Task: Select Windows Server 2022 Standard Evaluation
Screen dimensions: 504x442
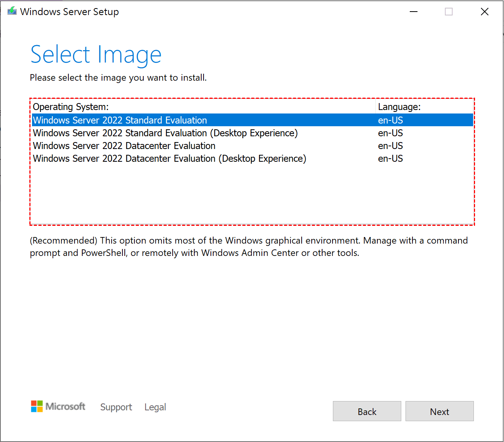Action: [x=120, y=120]
